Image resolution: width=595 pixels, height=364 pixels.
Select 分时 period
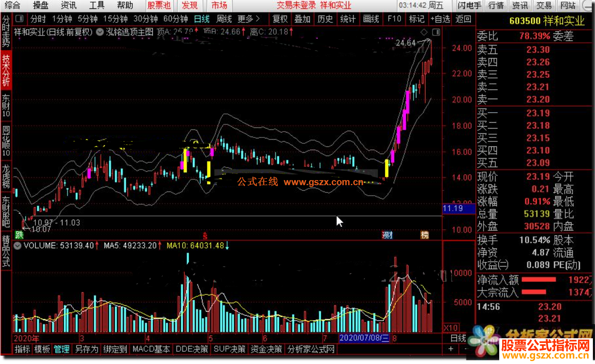[38, 19]
